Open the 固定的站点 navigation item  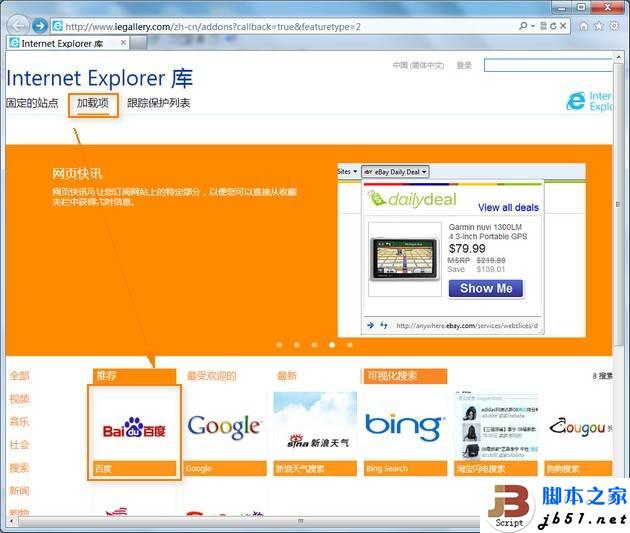[x=32, y=103]
